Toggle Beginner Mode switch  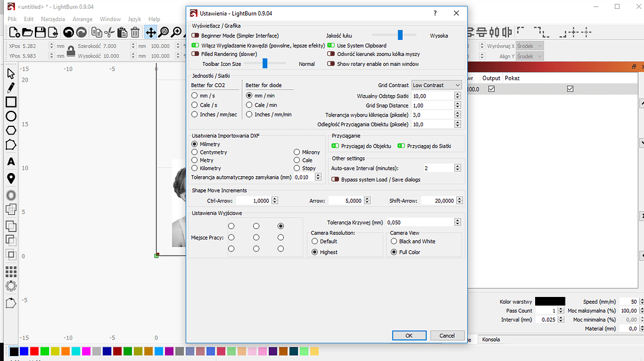click(195, 35)
